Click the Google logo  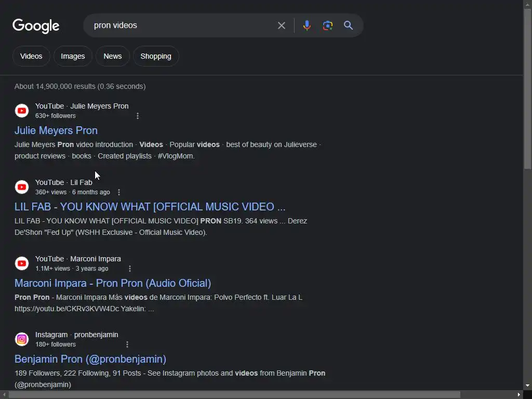pos(36,26)
